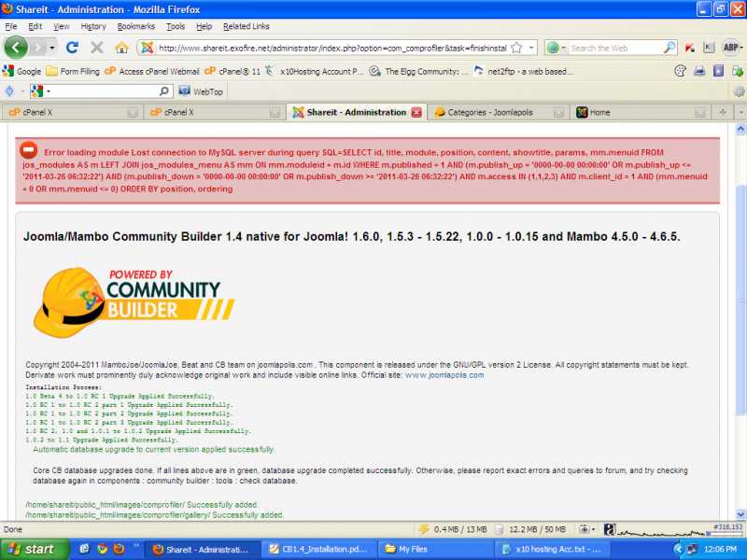The width and height of the screenshot is (747, 560).
Task: Click 'Automatic database upgrade' success text
Action: point(154,450)
